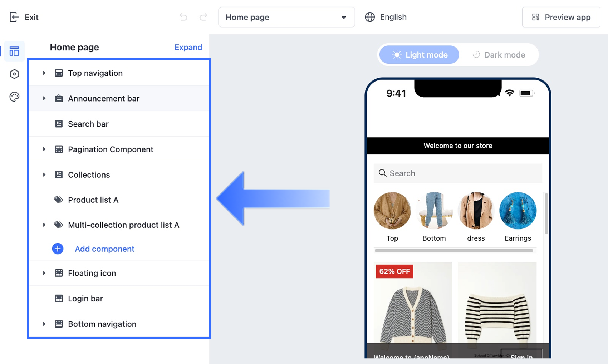
Task: Click the dress caption in preview
Action: point(476,238)
